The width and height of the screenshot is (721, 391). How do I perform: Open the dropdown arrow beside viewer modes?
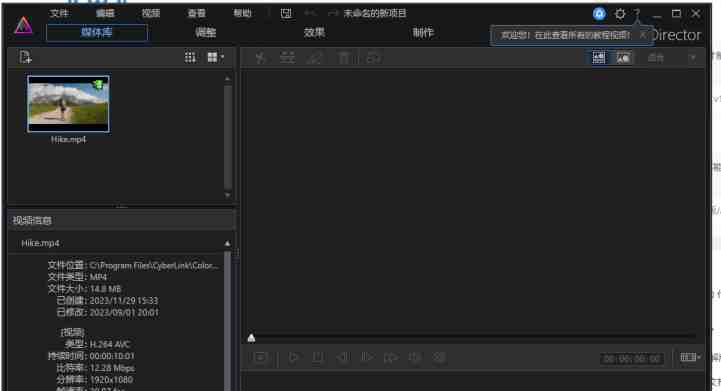coord(693,58)
